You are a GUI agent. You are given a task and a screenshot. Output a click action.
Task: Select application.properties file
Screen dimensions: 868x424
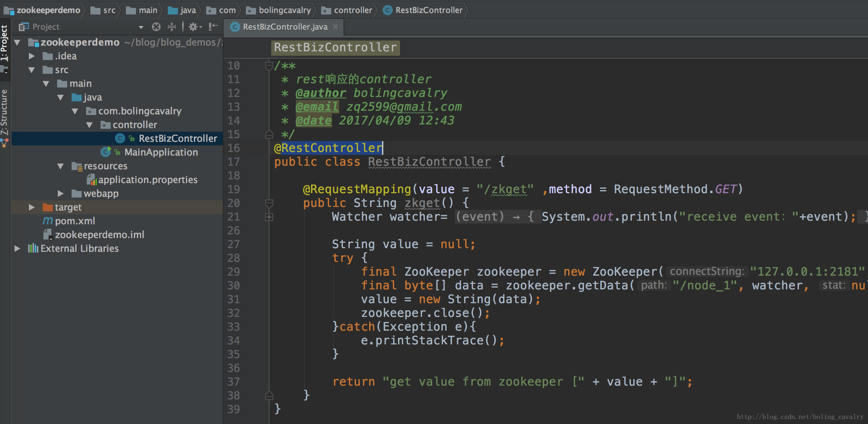pos(148,180)
